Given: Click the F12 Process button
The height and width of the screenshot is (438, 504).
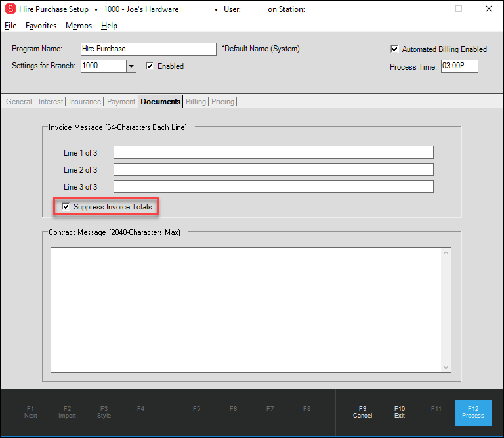Looking at the screenshot, I should tap(472, 412).
